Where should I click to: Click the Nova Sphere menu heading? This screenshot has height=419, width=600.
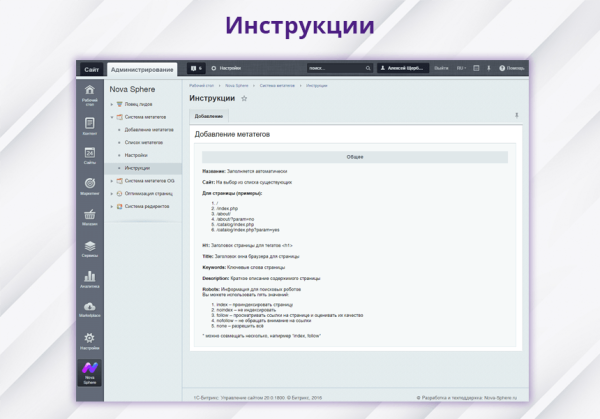[132, 89]
